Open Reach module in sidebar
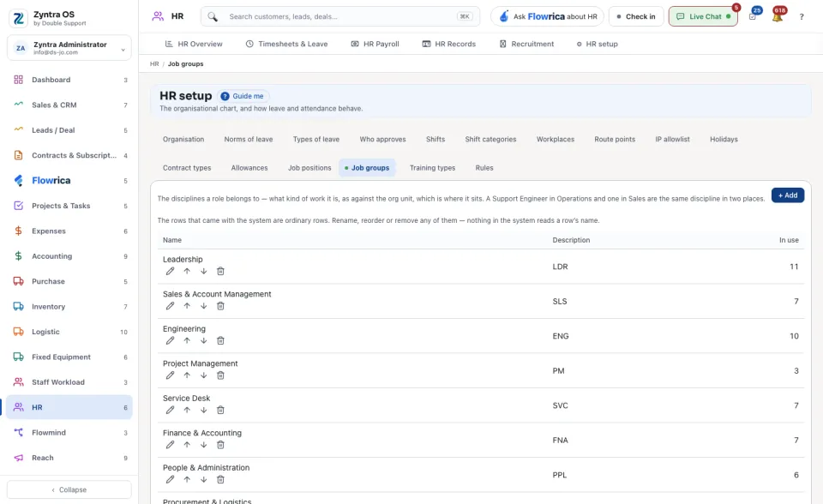Image resolution: width=823 pixels, height=504 pixels. 69,458
